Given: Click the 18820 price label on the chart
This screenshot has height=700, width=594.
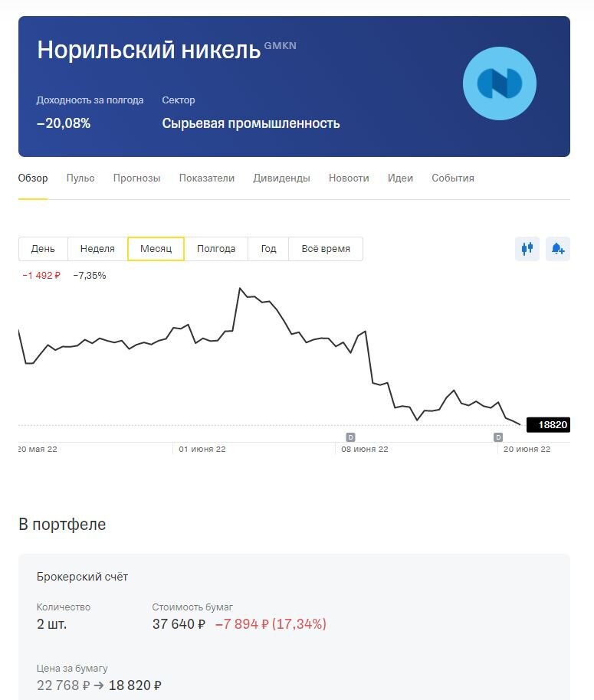Looking at the screenshot, I should [548, 424].
